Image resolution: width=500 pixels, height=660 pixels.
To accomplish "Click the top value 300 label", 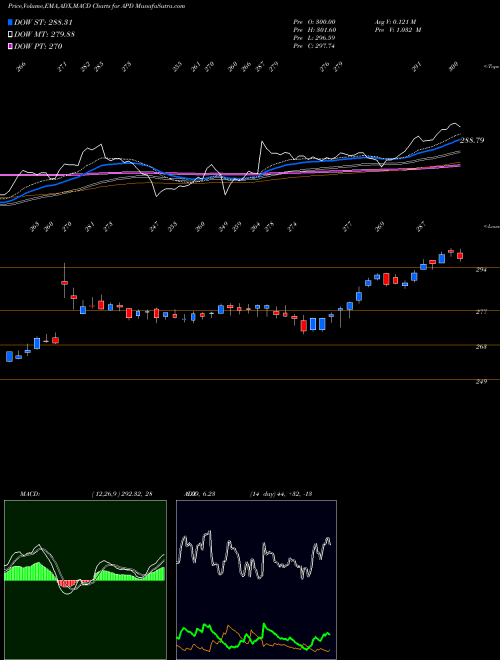I will (x=453, y=67).
